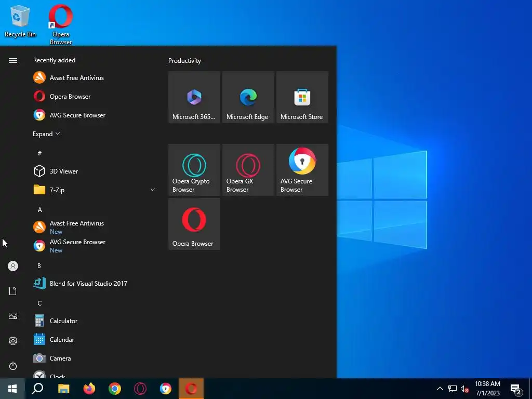Open the user account icon in Start sidebar

coord(13,266)
